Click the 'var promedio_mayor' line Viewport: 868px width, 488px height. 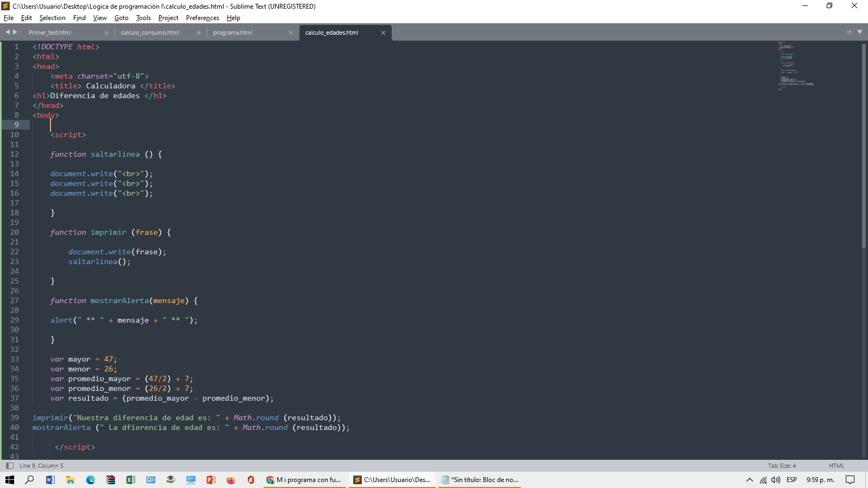click(x=122, y=378)
